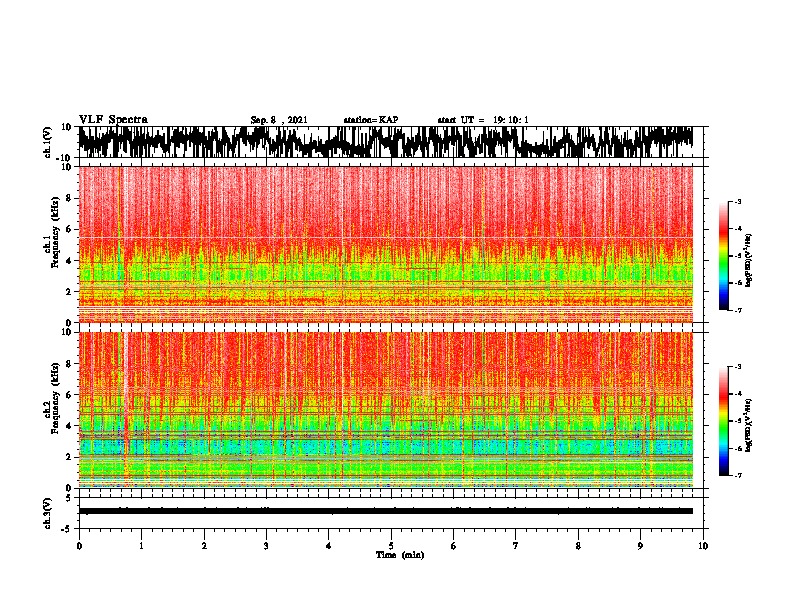The width and height of the screenshot is (792, 612).
Task: Click the "Time (min)" axis label
Action: pos(400,555)
